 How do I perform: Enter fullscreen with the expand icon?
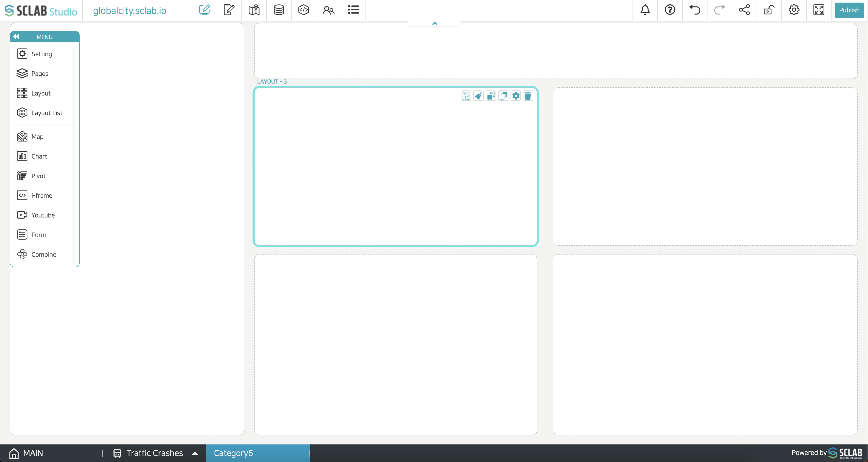pyautogui.click(x=819, y=10)
